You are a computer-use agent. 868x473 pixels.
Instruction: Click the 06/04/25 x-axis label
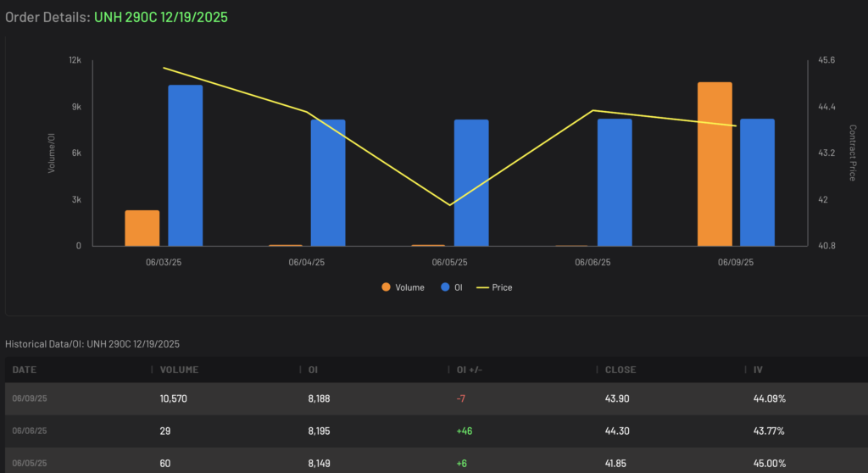coord(306,263)
